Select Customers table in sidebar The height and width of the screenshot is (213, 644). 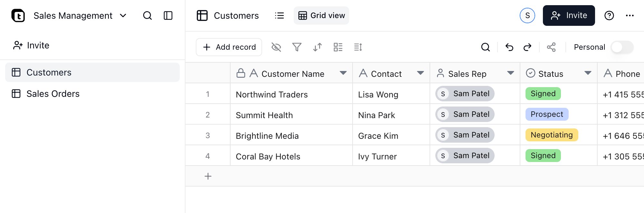coord(92,72)
